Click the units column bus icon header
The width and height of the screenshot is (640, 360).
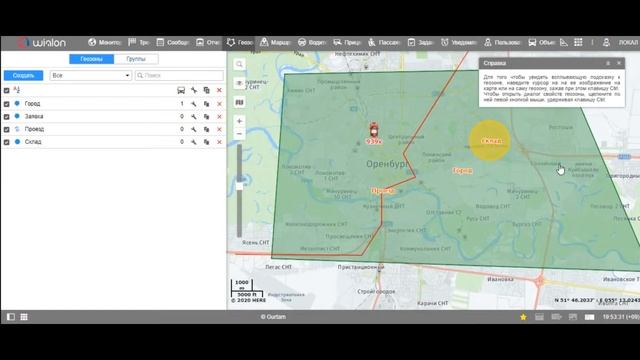pos(181,90)
